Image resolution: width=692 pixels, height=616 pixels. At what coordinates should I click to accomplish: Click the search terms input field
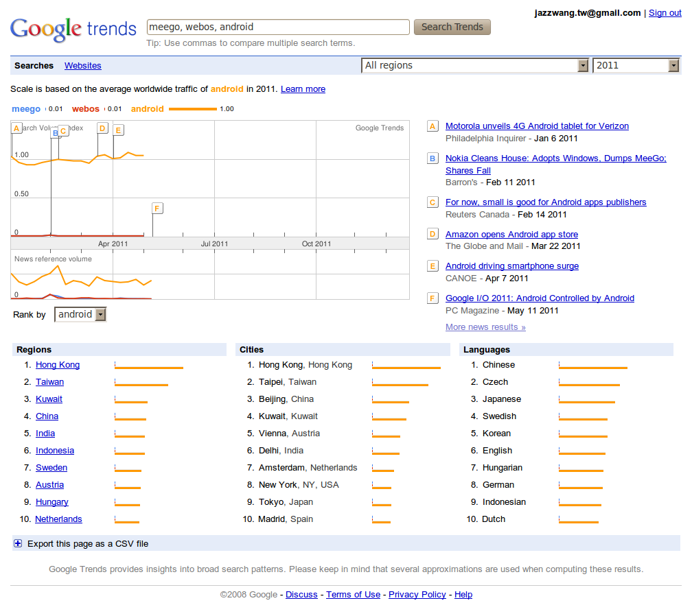coord(278,27)
